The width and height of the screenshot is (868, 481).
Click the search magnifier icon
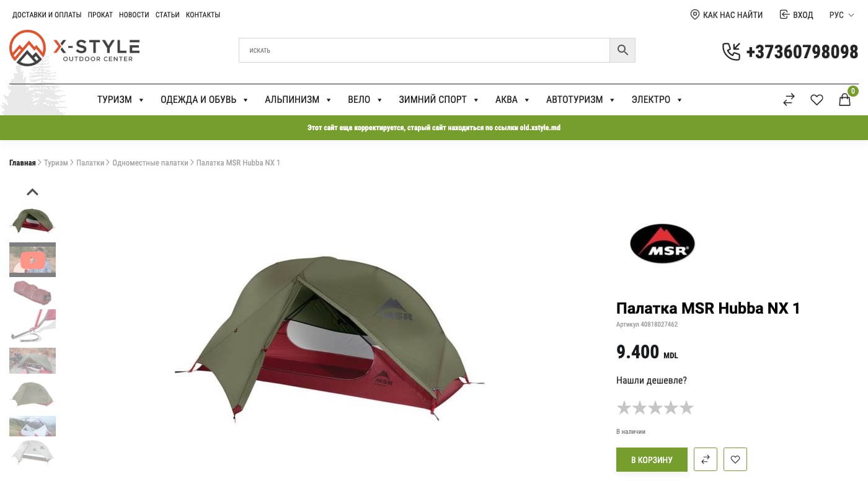[622, 50]
